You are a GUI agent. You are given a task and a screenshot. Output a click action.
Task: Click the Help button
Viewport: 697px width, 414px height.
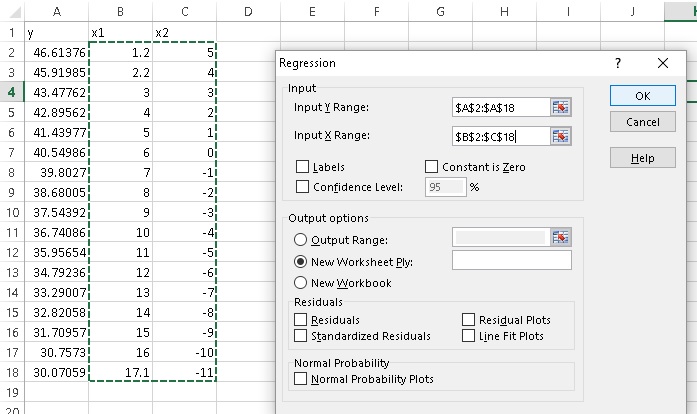pos(642,158)
